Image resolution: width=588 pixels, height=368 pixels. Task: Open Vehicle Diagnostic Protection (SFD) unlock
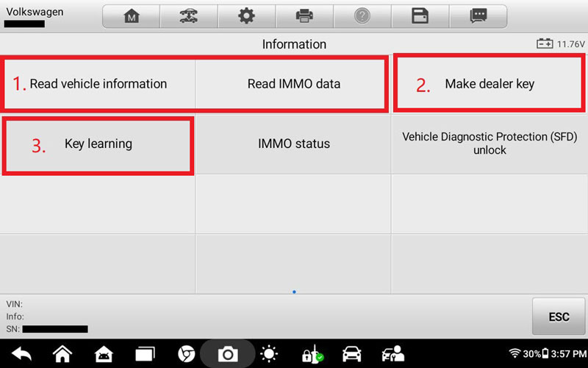(x=489, y=144)
